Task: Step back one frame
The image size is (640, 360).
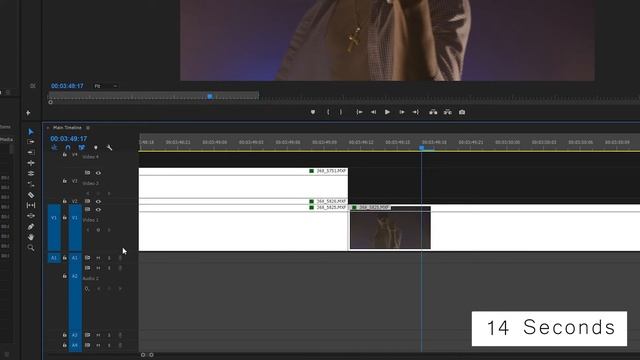Action: [373, 112]
